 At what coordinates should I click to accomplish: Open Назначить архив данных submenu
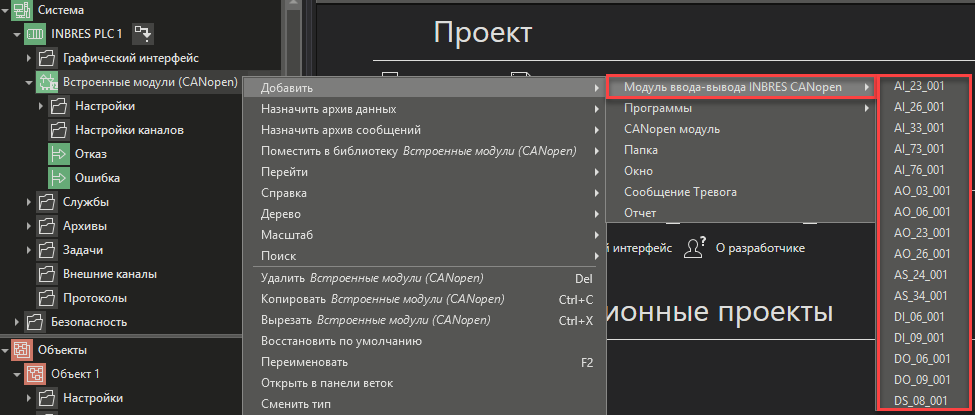click(x=424, y=109)
